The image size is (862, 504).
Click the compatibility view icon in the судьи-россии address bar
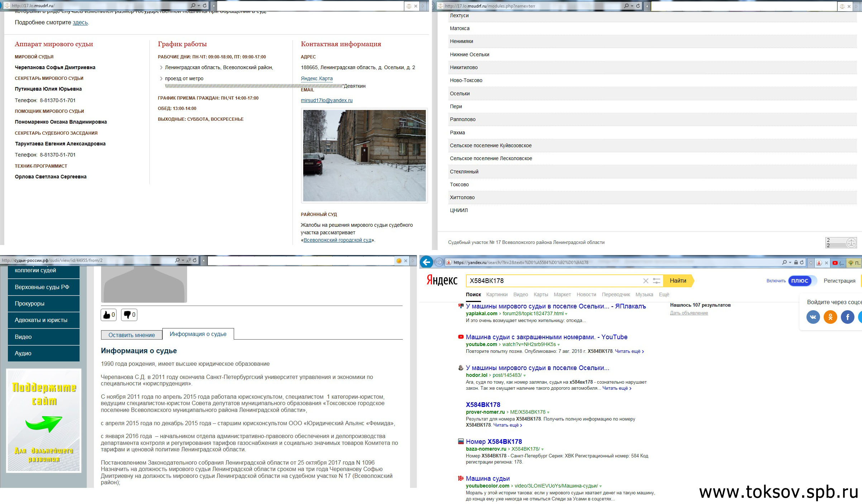(189, 260)
